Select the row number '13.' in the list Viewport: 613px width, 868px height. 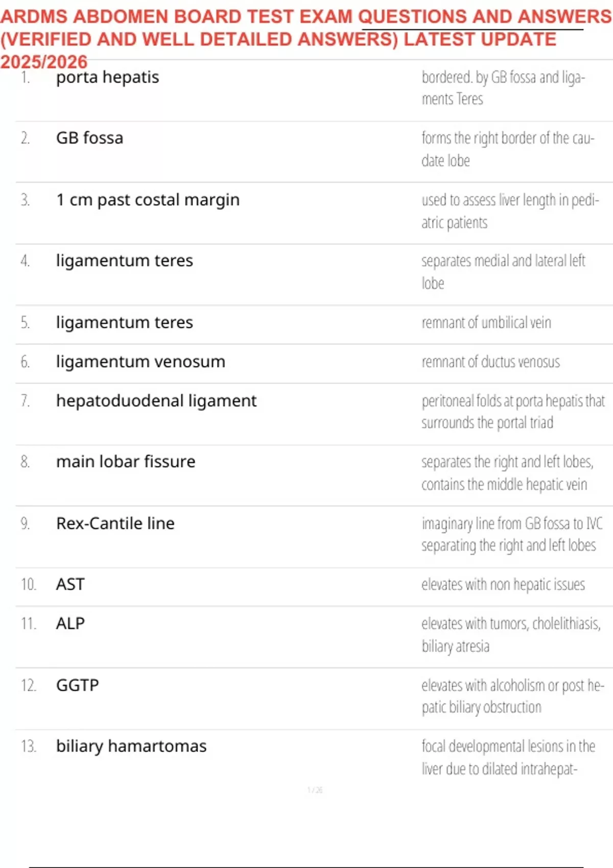(28, 746)
